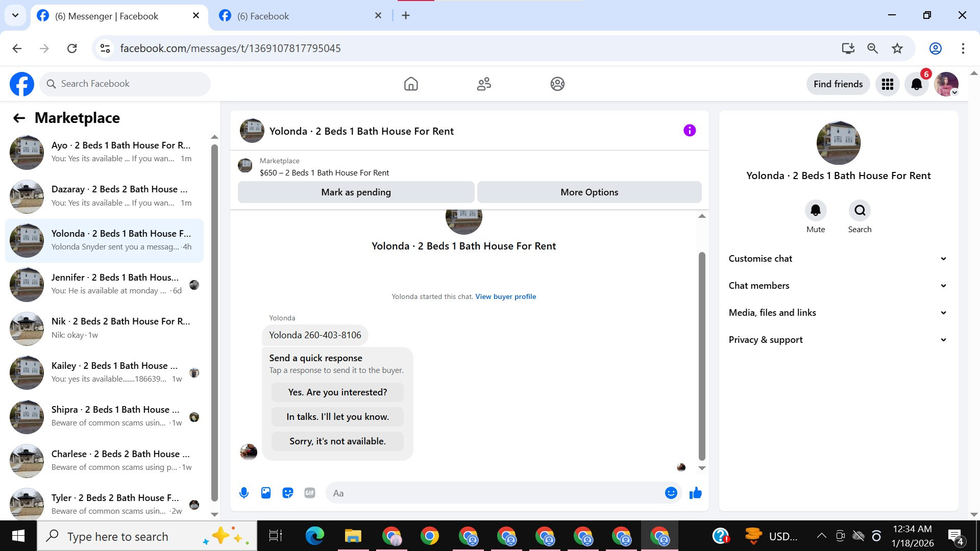This screenshot has width=980, height=551.
Task: Open Facebook notifications bell
Action: (917, 84)
